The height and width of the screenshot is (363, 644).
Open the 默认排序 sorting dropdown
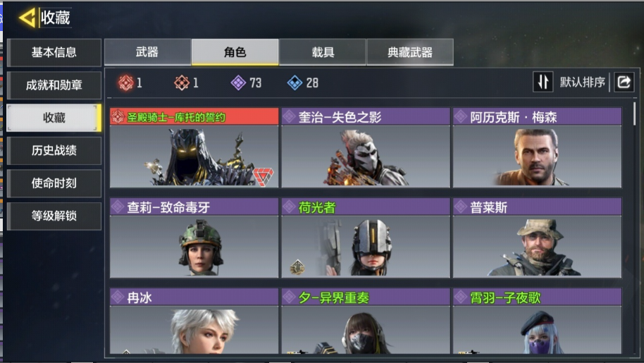583,82
